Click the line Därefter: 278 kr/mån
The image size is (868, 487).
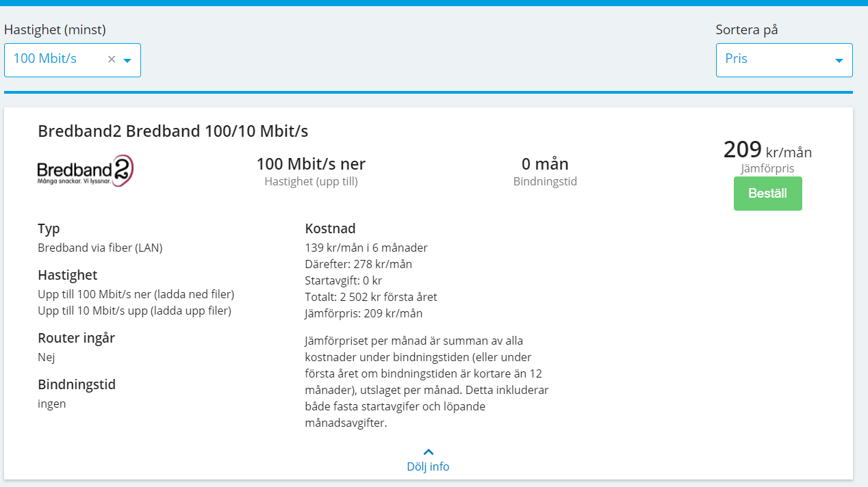click(358, 264)
